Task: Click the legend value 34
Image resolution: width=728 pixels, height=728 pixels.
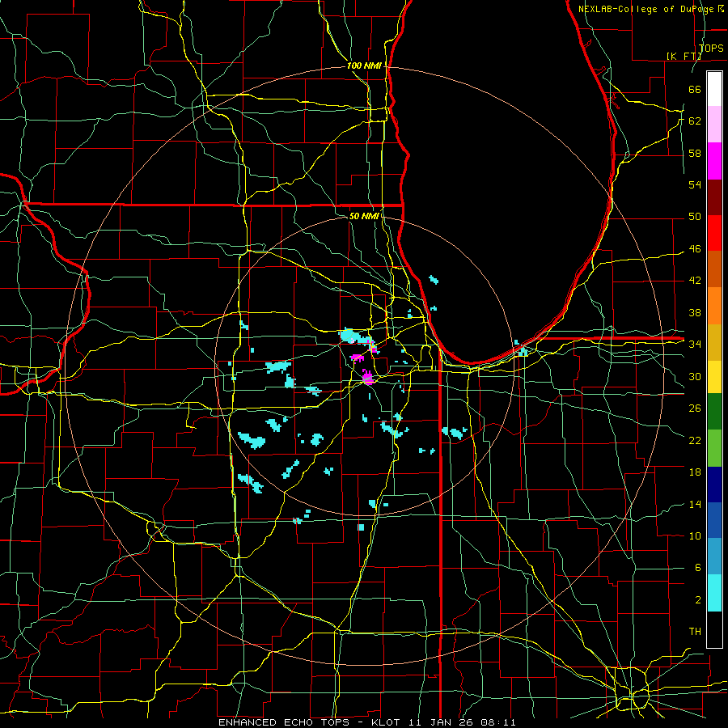Action: coord(695,345)
